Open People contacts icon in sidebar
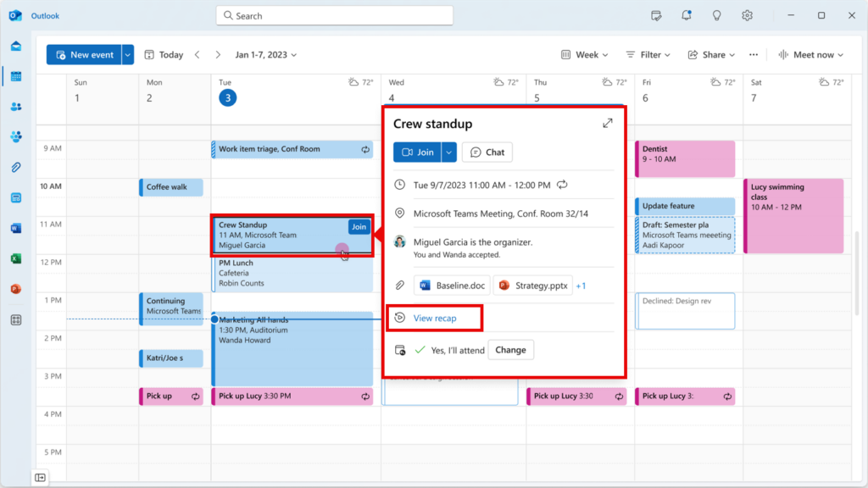868x488 pixels. (16, 107)
